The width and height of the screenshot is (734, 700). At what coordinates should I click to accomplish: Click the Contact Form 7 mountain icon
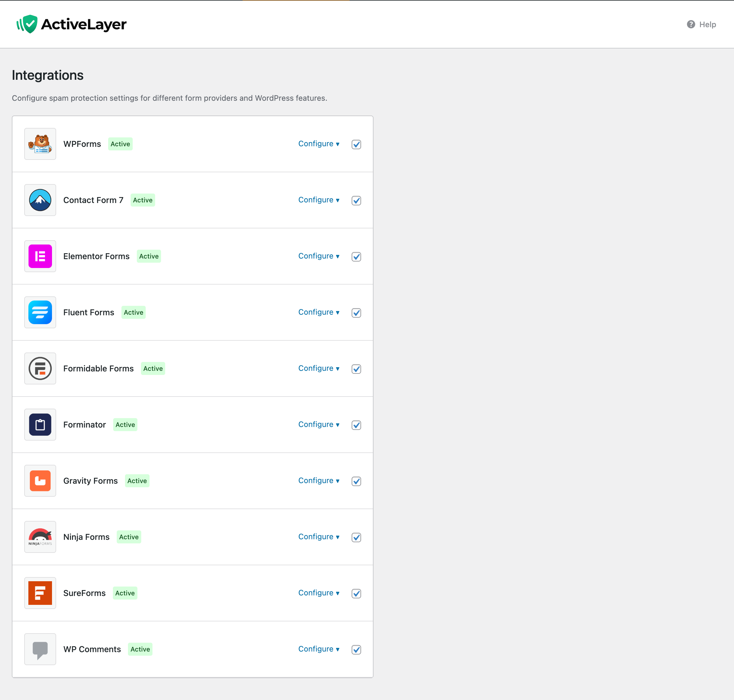[x=40, y=200]
